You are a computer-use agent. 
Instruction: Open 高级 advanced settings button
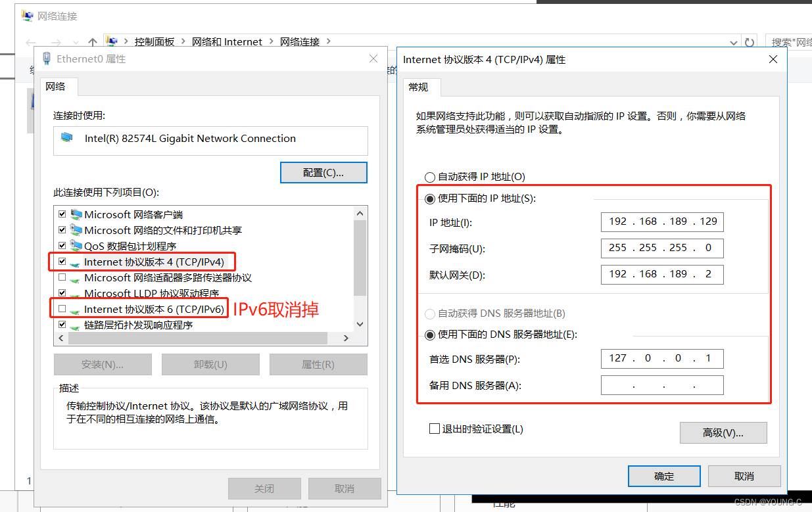[723, 432]
